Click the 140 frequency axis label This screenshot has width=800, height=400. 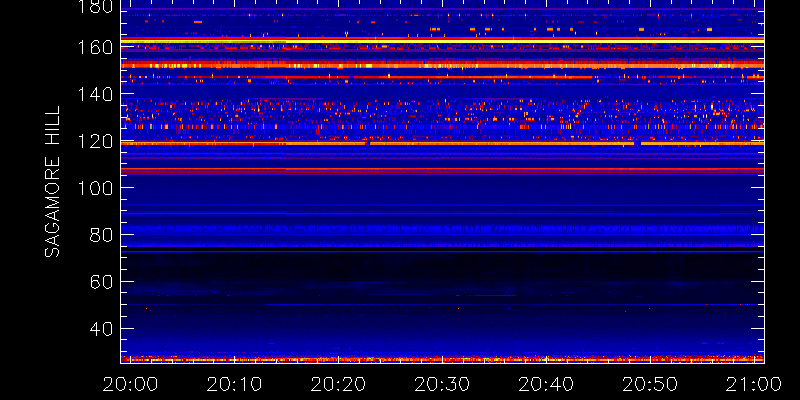[x=95, y=94]
